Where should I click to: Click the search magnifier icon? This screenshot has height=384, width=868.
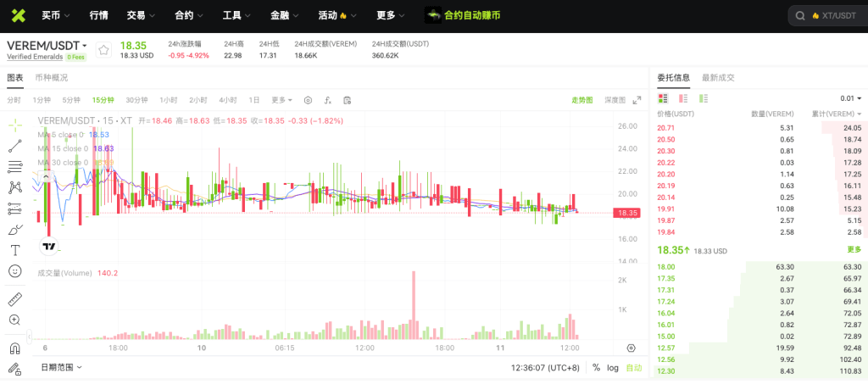pyautogui.click(x=800, y=16)
